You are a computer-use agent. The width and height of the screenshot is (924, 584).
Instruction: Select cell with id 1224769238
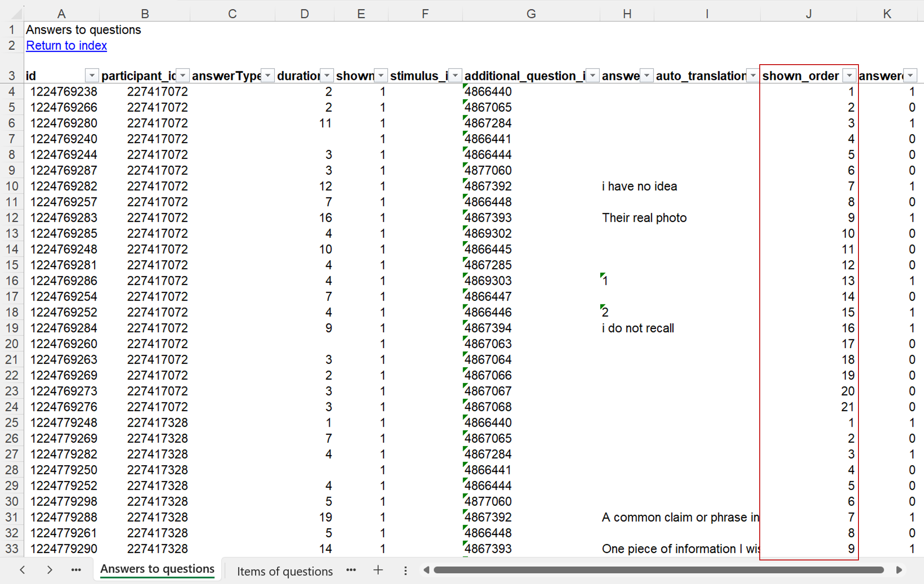62,92
